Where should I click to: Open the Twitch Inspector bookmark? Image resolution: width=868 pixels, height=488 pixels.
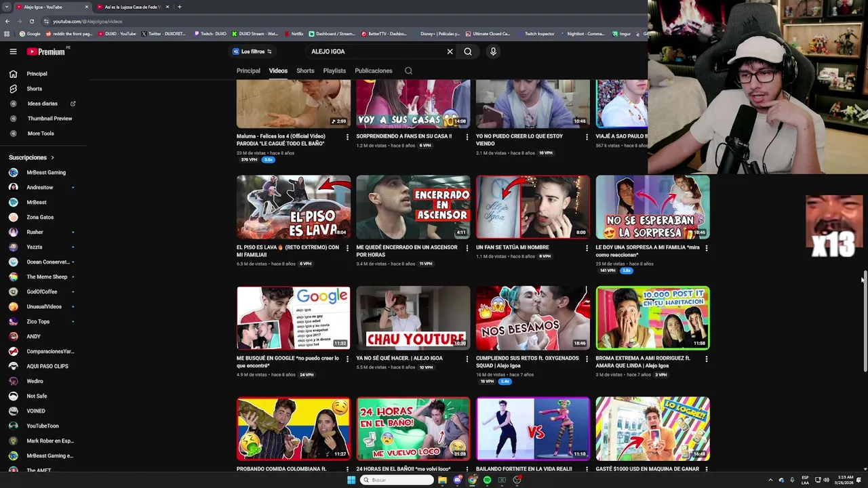coord(536,34)
